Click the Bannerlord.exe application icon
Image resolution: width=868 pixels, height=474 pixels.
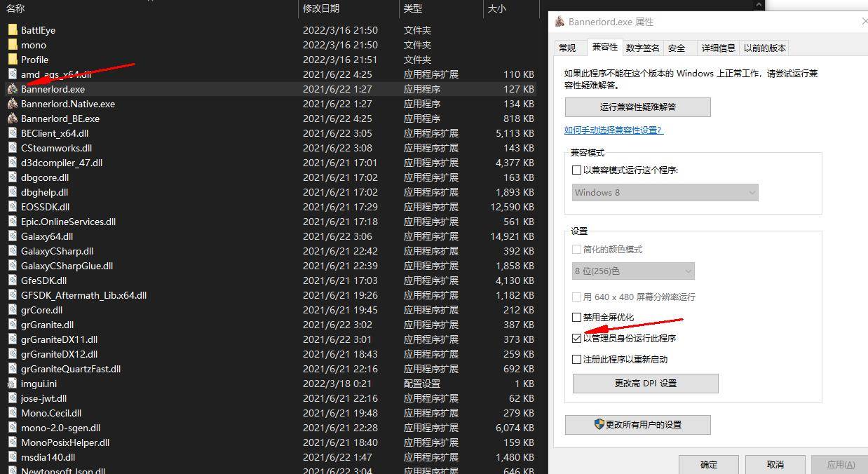(x=13, y=89)
